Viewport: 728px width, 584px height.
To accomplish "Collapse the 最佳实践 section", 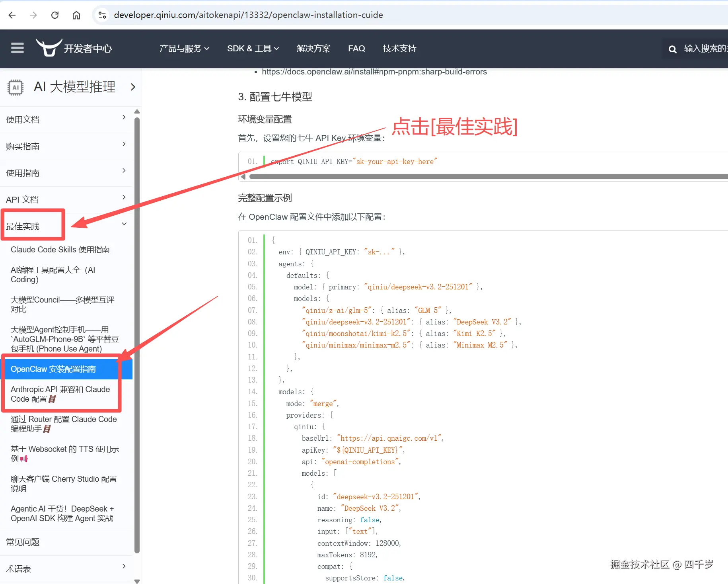I will click(124, 224).
